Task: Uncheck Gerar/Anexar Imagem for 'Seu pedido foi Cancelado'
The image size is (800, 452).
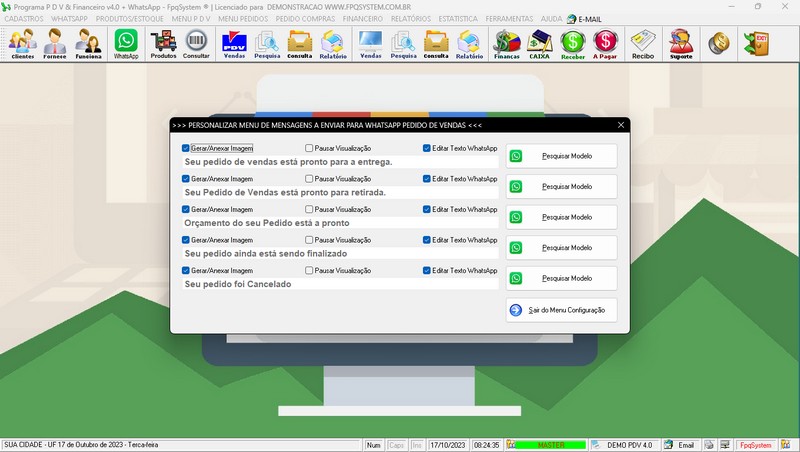Action: click(x=186, y=270)
